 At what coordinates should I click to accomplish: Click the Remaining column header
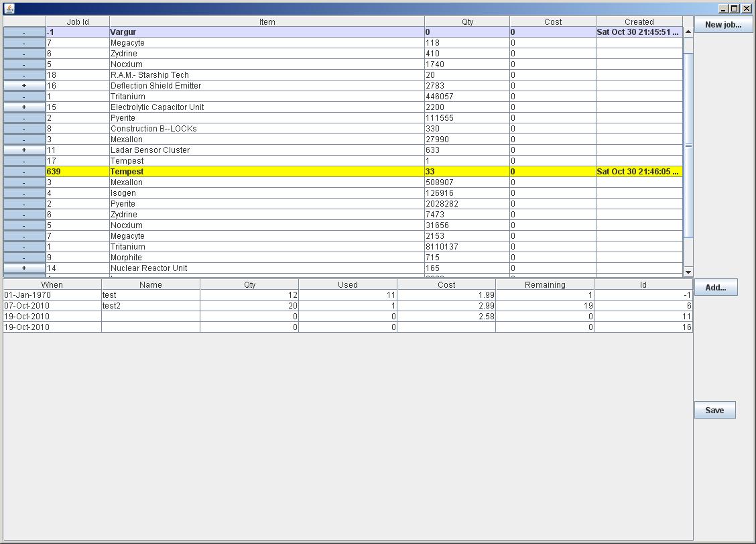coord(545,284)
